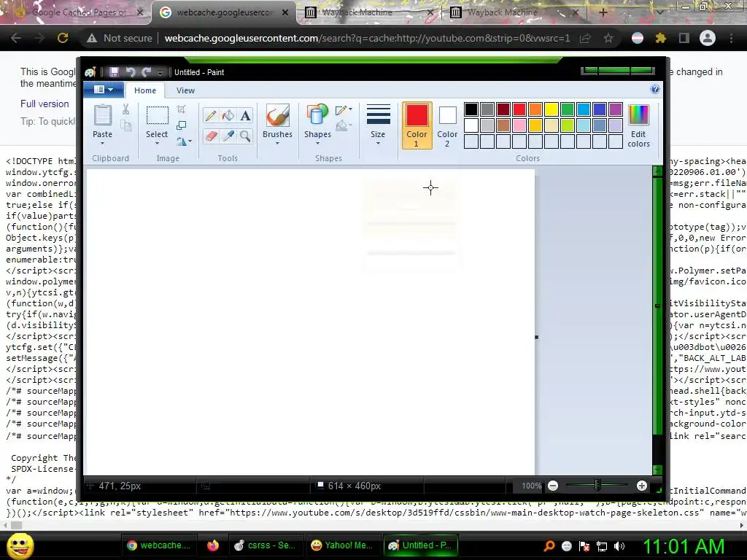Expand the Shapes dropdown arrow
Screen dimensions: 747x560
coord(317,144)
